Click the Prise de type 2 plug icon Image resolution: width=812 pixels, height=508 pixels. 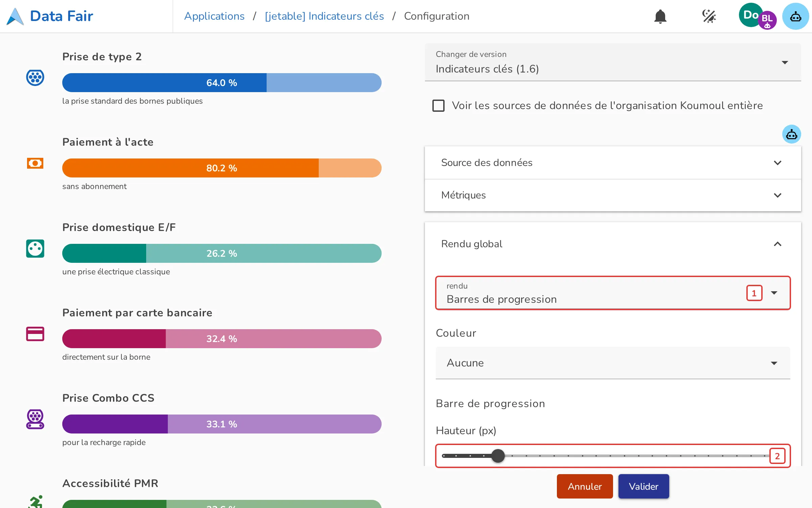click(x=35, y=78)
